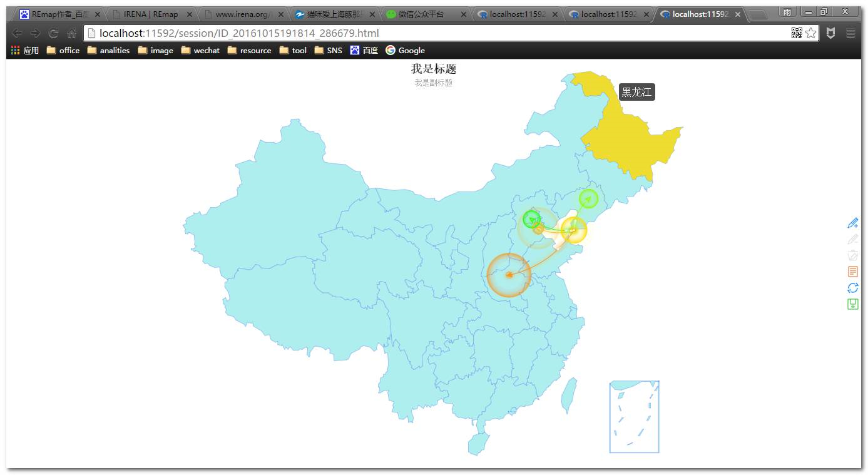
Task: Switch to the IRENA | REmap tab
Action: point(150,13)
